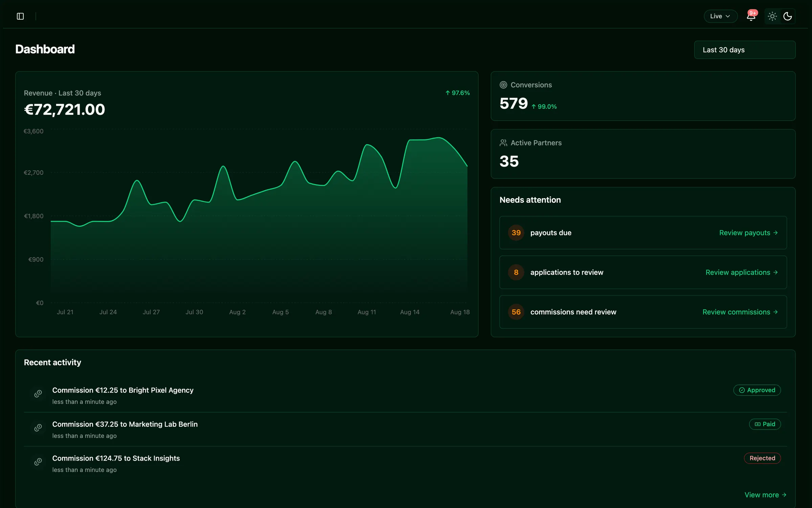Click the Conversions target icon
The width and height of the screenshot is (812, 508).
click(x=503, y=85)
